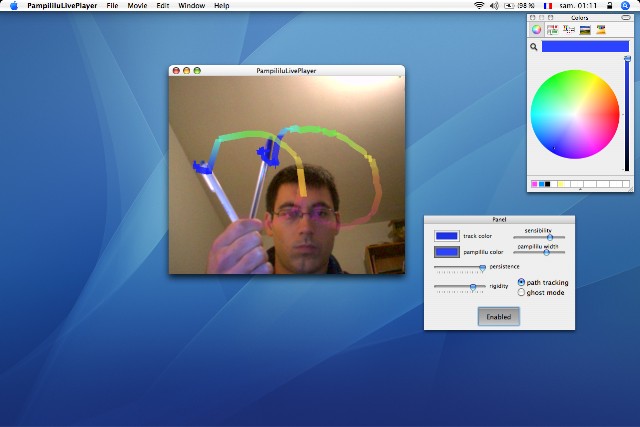Switch to the Crayons picker
The width and height of the screenshot is (640, 427).
(x=601, y=29)
